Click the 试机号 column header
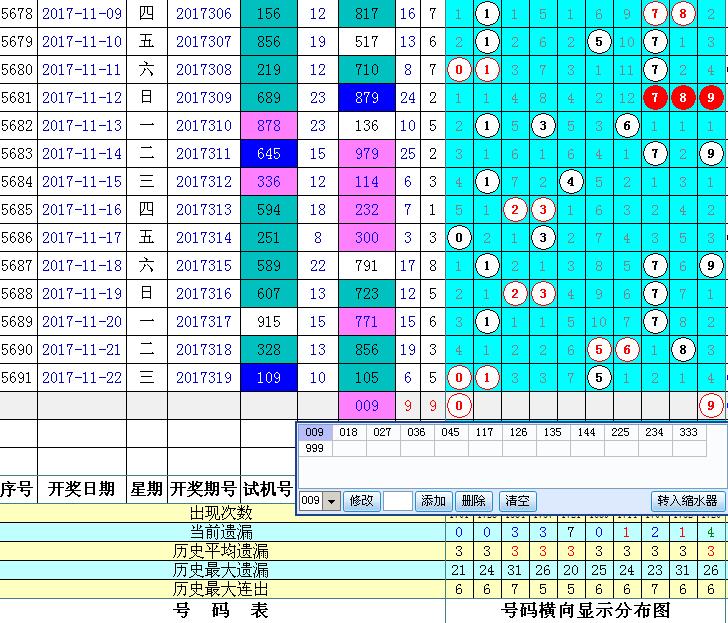Viewport: 728px width, 623px height. coord(268,490)
